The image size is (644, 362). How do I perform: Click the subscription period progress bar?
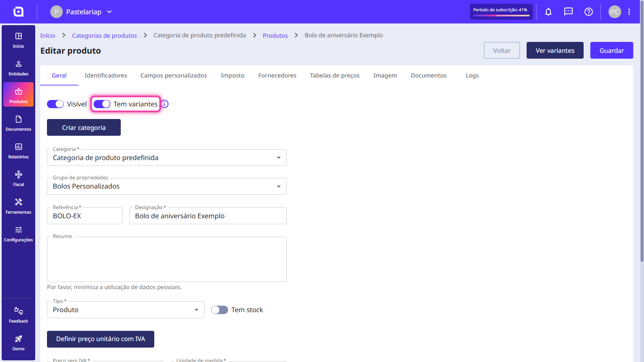coord(501,16)
